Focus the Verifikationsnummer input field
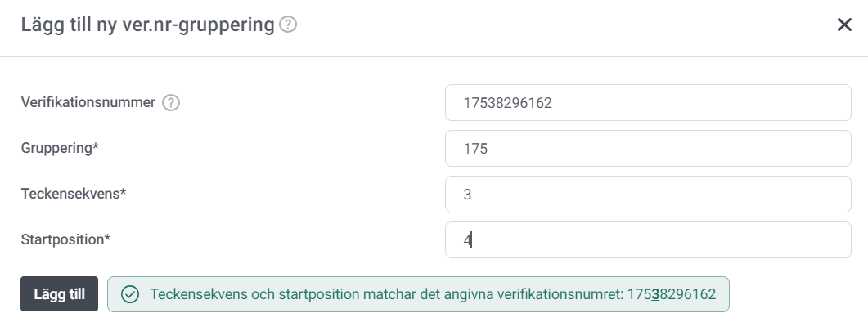Image resolution: width=868 pixels, height=331 pixels. point(648,103)
